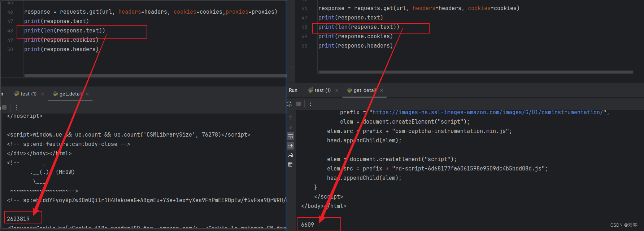
Task: Click the requests.get line in the right editor
Action: [x=419, y=8]
